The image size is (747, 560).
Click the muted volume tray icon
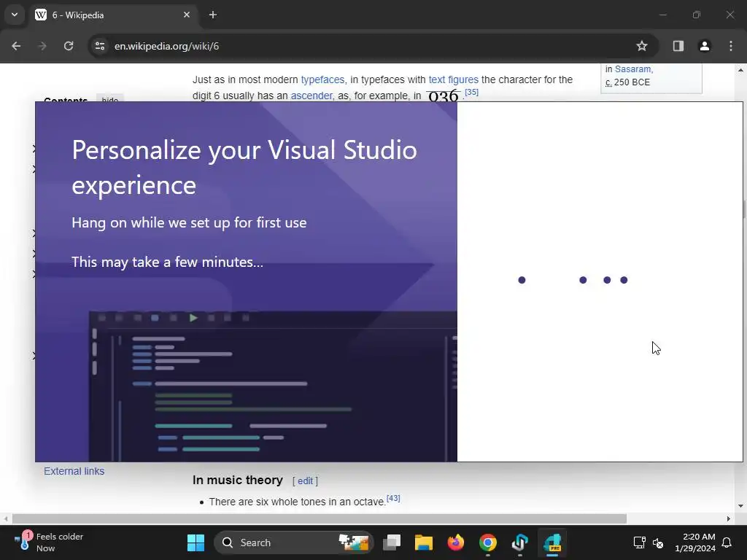pyautogui.click(x=658, y=542)
